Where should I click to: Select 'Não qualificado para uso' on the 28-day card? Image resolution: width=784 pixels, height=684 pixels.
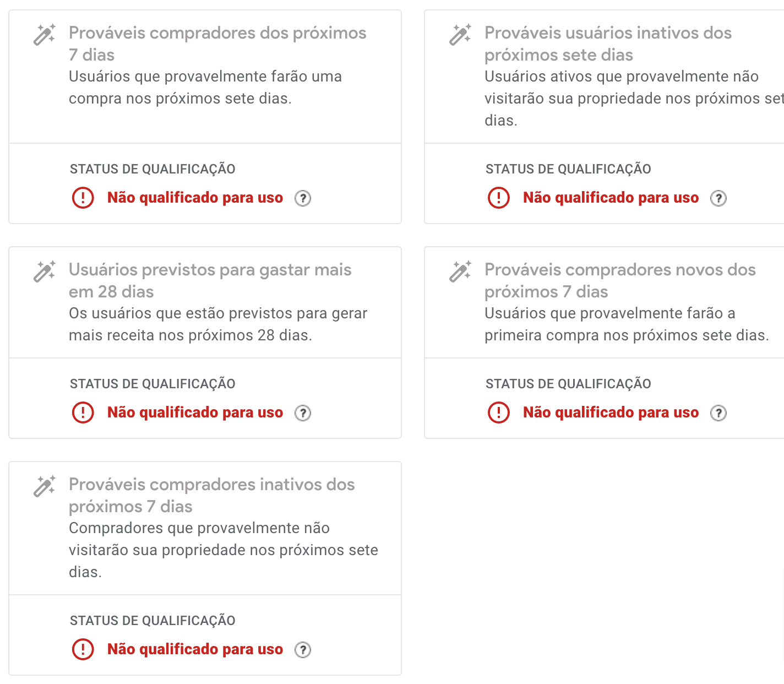pos(195,412)
